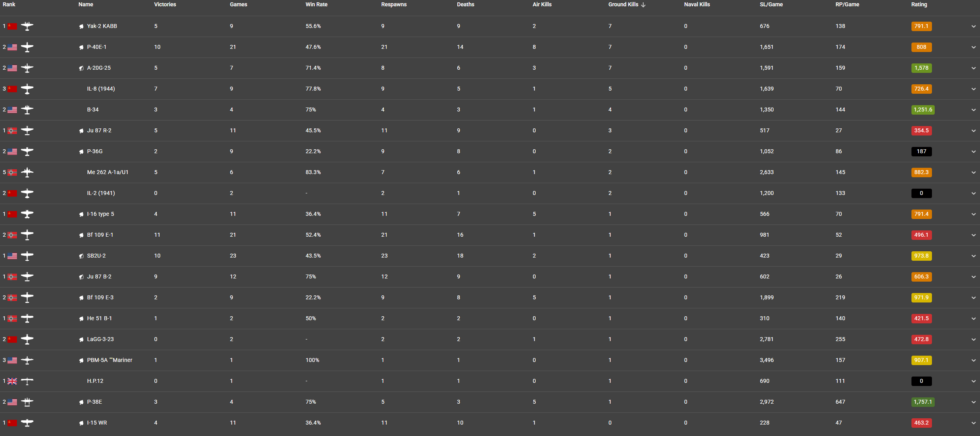This screenshot has height=436, width=980.
Task: Select the P-38E name text
Action: click(95, 402)
